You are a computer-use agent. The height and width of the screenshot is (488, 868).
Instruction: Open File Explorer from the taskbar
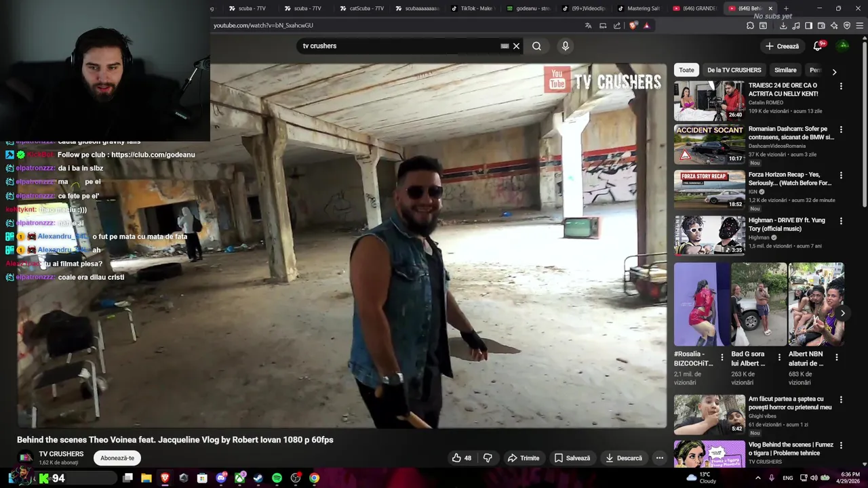pyautogui.click(x=146, y=478)
